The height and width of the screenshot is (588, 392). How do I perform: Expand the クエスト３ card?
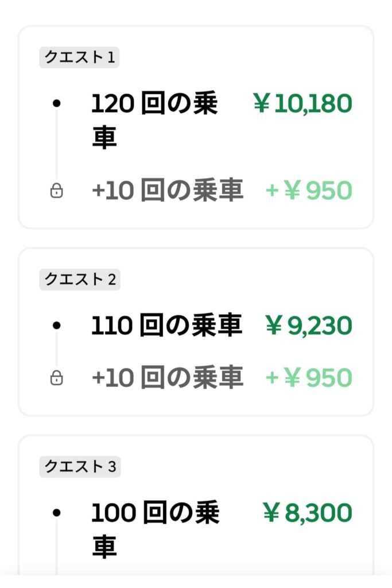coord(195,511)
